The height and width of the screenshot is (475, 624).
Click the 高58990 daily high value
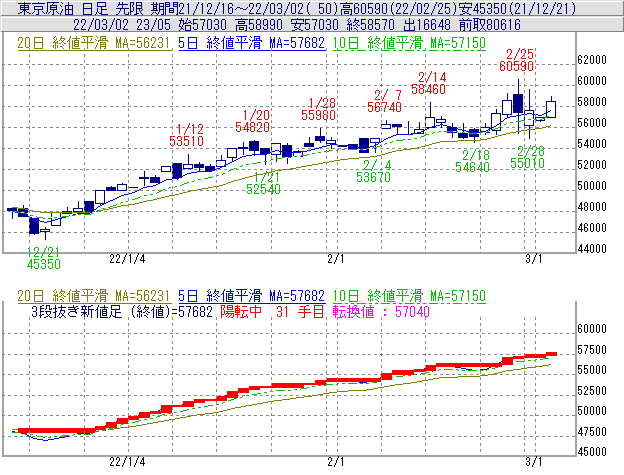(x=259, y=25)
